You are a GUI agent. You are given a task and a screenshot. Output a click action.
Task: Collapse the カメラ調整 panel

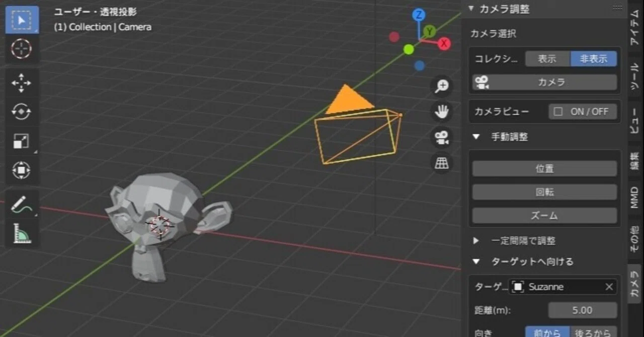471,9
